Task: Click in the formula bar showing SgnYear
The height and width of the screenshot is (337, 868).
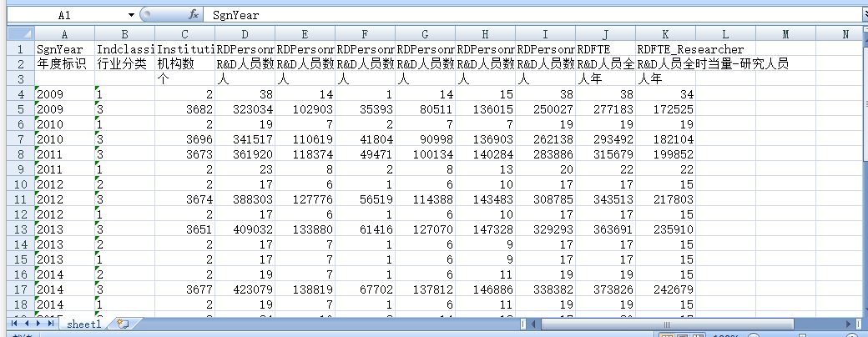Action: 533,15
